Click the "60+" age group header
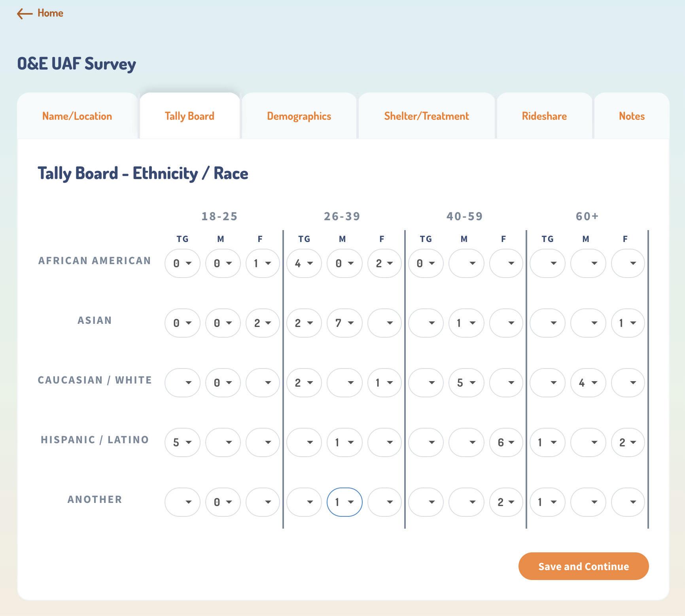This screenshot has width=685, height=616. pos(587,216)
